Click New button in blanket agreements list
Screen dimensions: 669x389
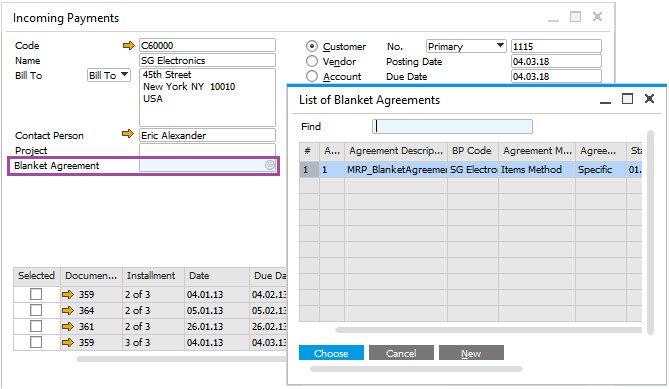[x=471, y=353]
